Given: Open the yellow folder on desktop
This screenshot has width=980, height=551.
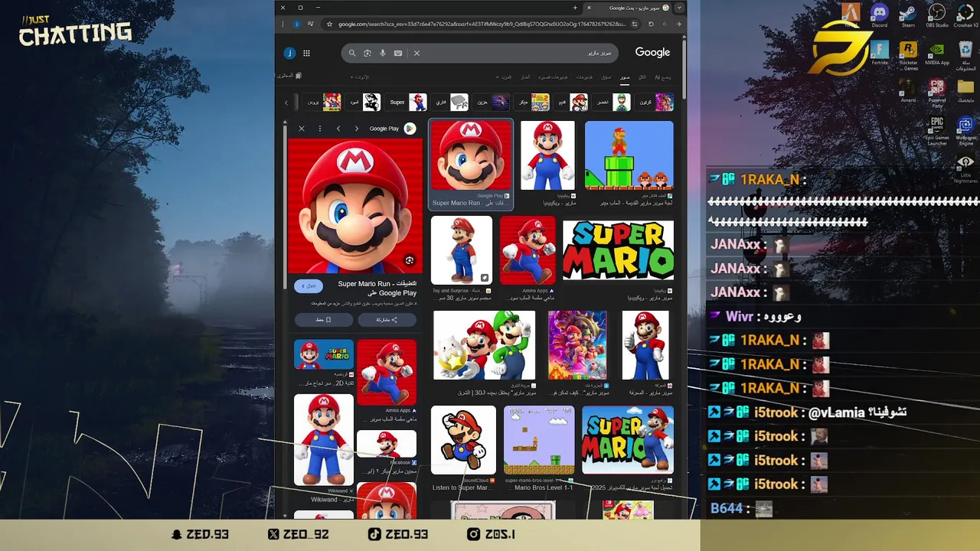Looking at the screenshot, I should [x=966, y=90].
